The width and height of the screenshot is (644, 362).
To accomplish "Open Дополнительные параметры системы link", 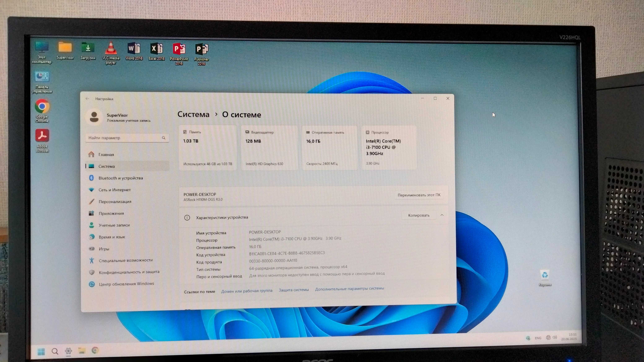I will pos(350,289).
